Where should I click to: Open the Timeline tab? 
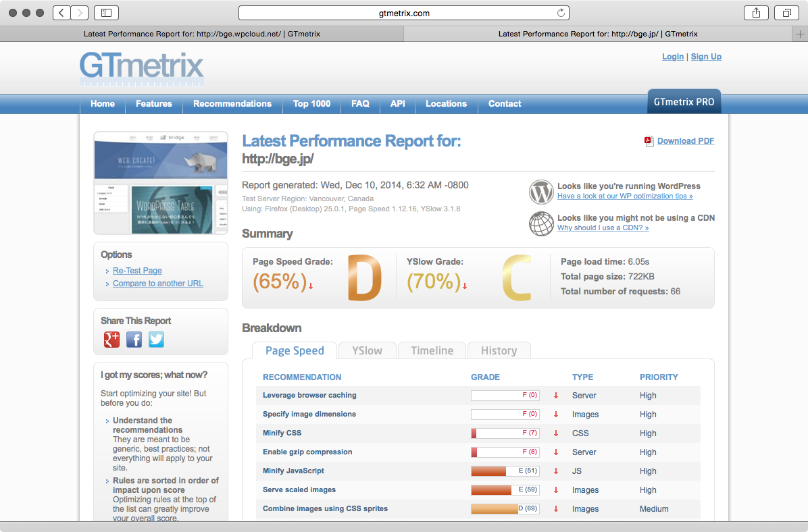[432, 351]
